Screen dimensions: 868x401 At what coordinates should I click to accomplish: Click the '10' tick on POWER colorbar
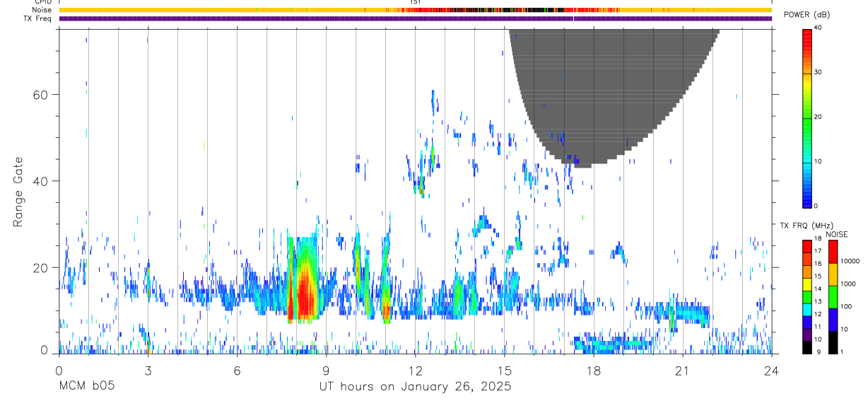click(x=819, y=162)
